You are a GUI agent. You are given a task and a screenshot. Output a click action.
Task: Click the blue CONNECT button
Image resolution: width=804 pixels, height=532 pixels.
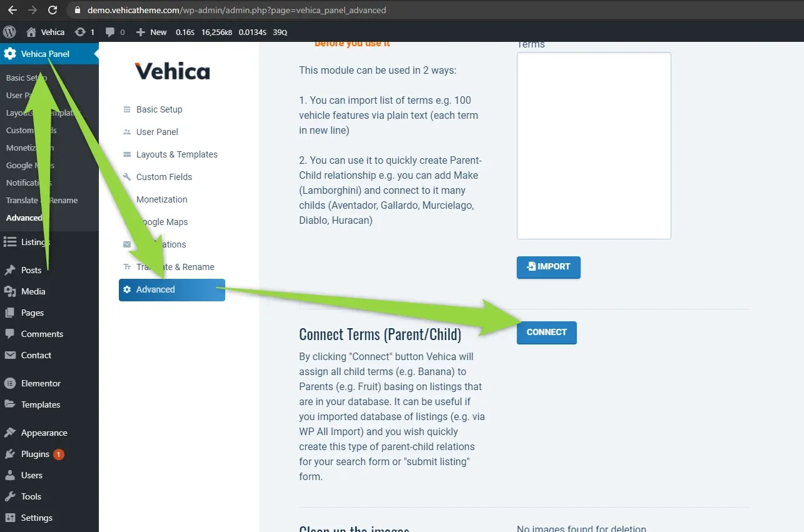point(547,333)
